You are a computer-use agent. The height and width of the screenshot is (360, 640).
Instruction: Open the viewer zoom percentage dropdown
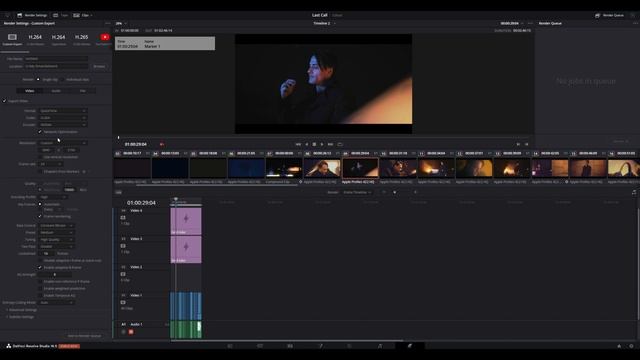pos(121,23)
